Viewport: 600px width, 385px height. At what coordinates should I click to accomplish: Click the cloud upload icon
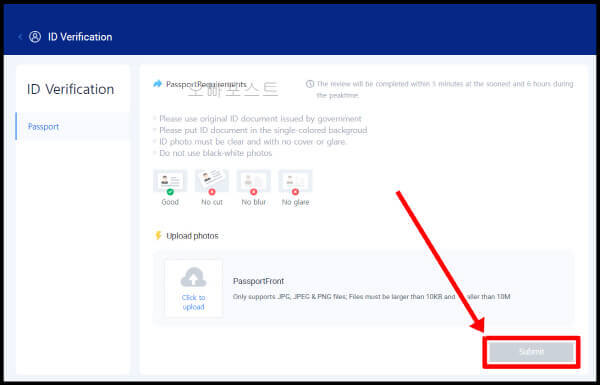pyautogui.click(x=194, y=277)
